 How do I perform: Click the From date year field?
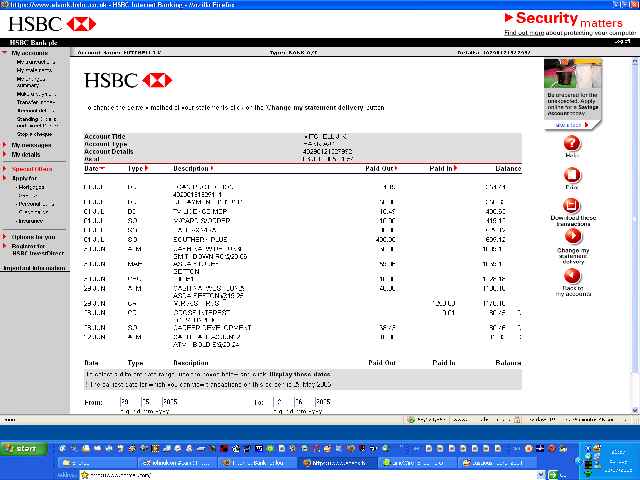[171, 402]
